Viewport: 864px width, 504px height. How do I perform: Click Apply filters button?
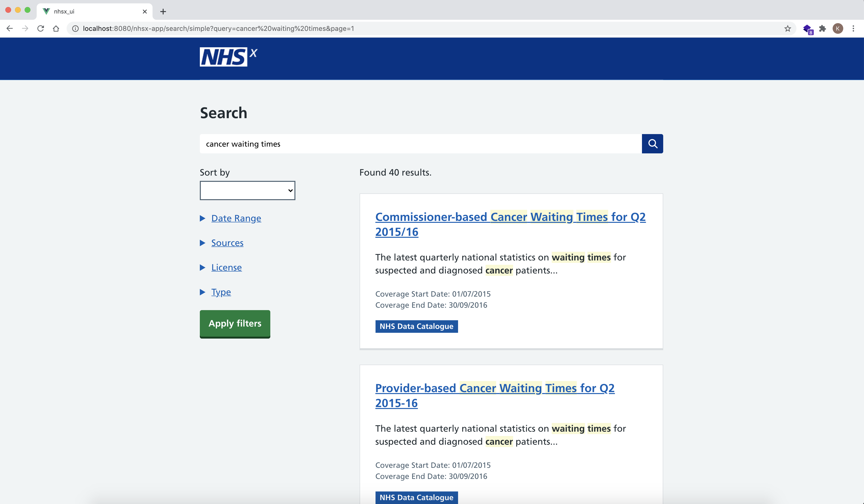click(235, 323)
